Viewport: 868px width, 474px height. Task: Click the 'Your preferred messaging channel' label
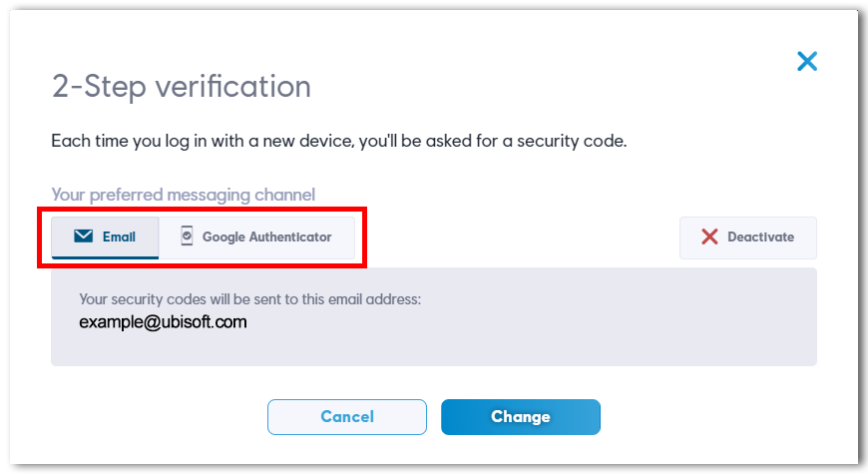pos(184,195)
